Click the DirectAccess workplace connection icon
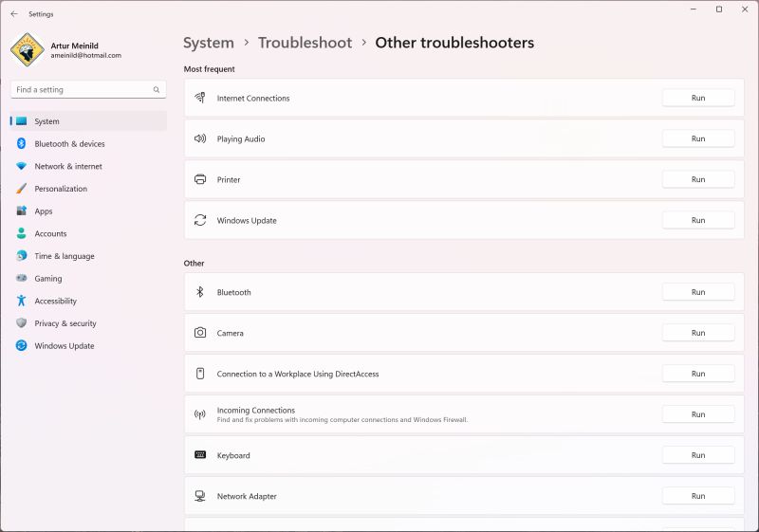The width and height of the screenshot is (759, 532). click(x=200, y=374)
